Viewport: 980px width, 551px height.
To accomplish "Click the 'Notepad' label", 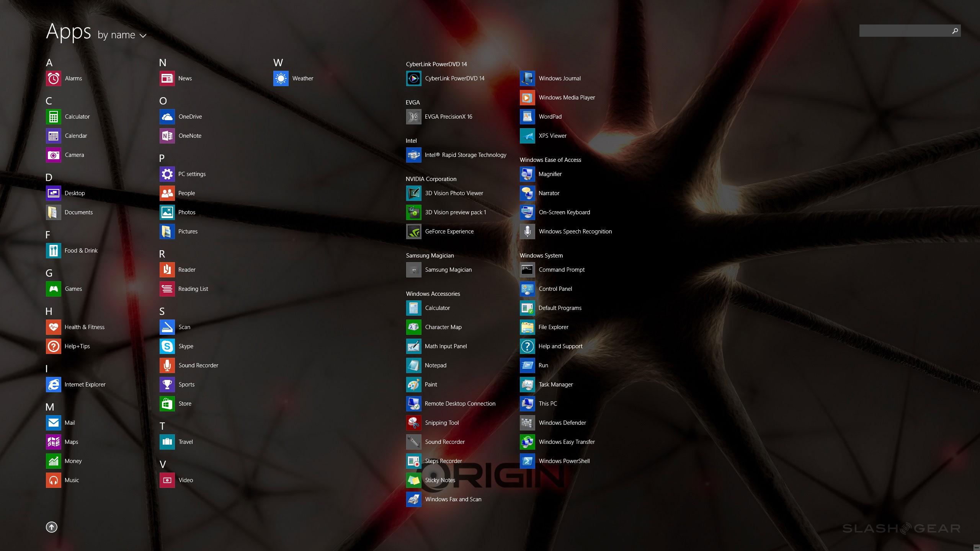I will point(436,365).
